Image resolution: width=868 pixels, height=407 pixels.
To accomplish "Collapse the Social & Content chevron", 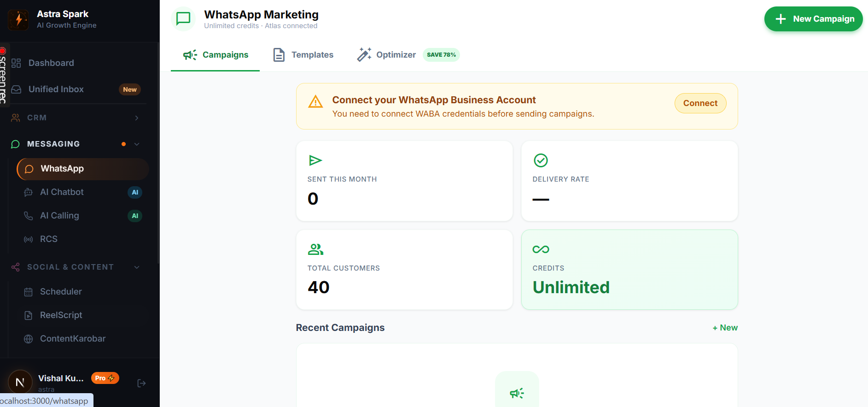I will tap(137, 267).
